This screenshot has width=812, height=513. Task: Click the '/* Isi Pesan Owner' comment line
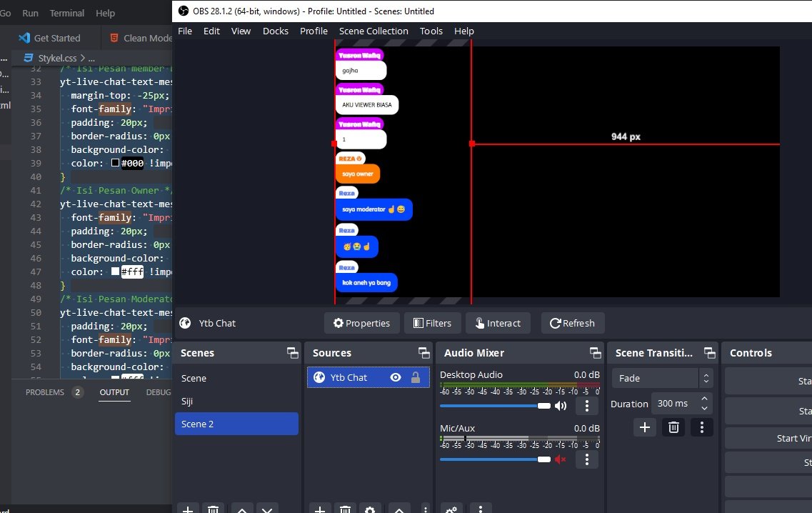coord(116,190)
